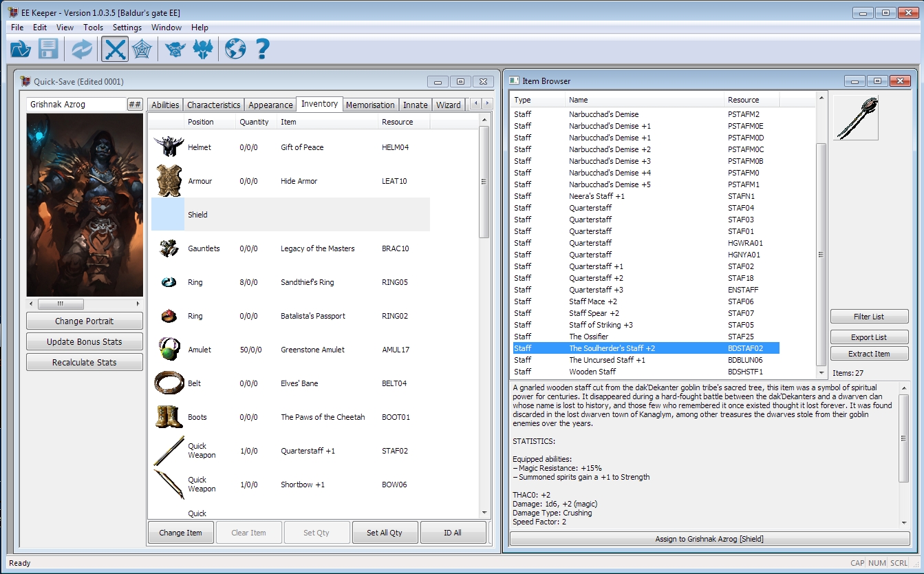Sort Item Browser by Resource column header

[751, 100]
